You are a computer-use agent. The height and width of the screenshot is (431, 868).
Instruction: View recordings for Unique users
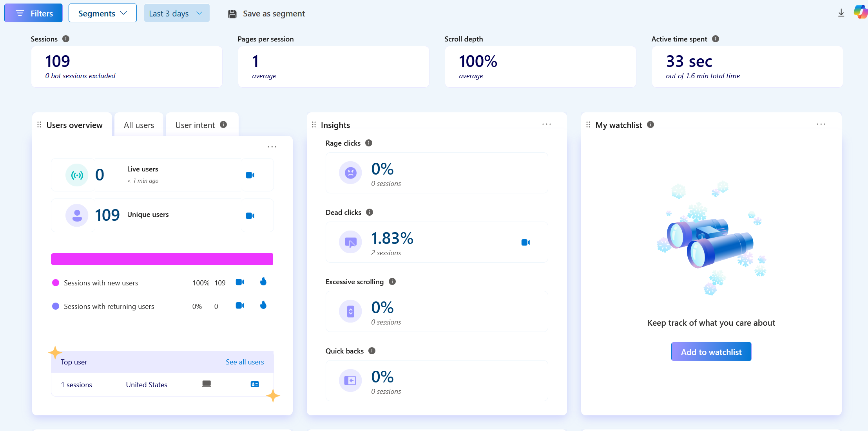point(250,216)
